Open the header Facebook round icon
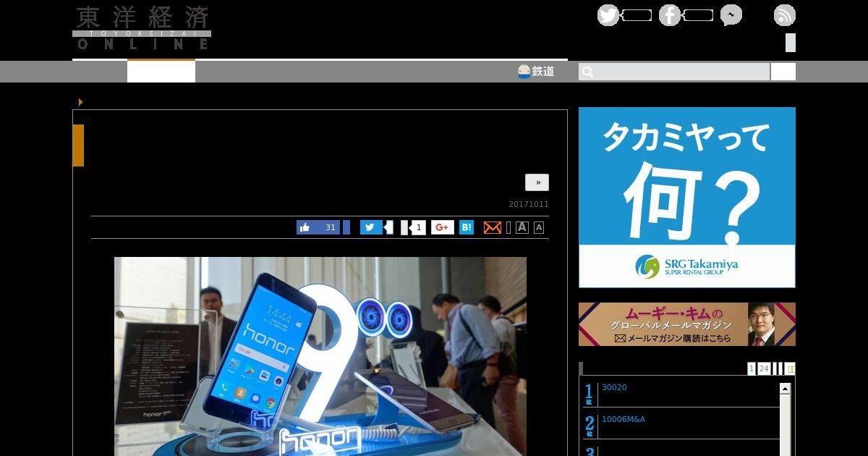 pos(670,15)
